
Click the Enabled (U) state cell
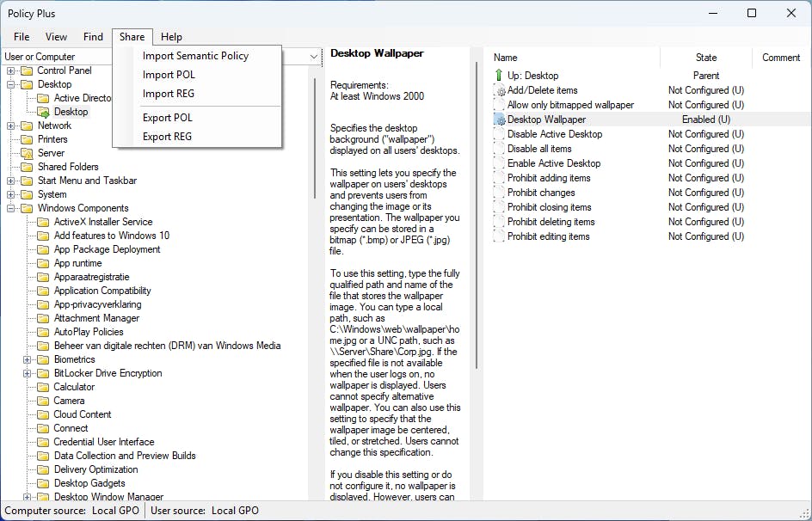[x=706, y=120]
